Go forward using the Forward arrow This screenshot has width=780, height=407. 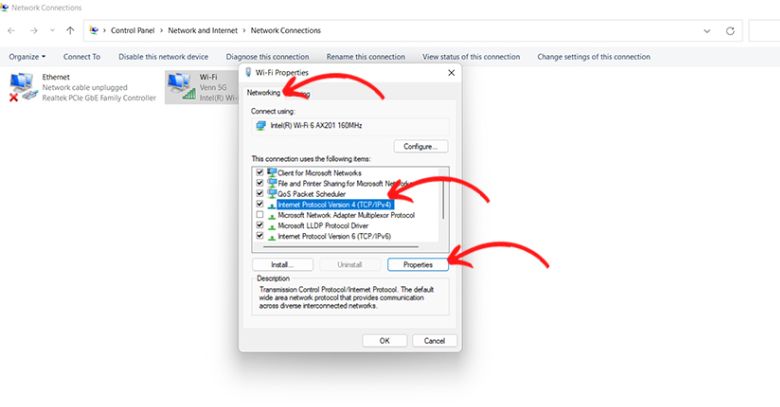(x=33, y=31)
